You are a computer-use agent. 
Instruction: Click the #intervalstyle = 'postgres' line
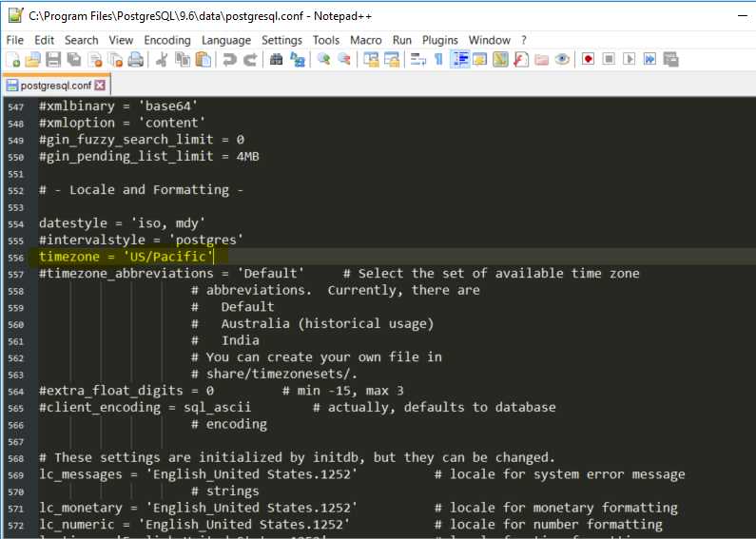click(142, 240)
